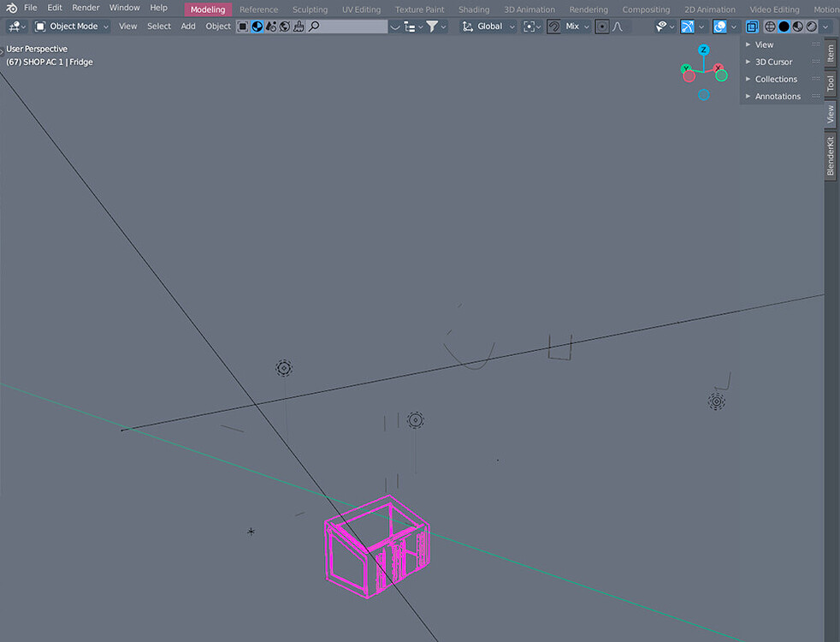Click the red negative X gizmo circle
Viewport: 840px width, 642px height.
[689, 77]
